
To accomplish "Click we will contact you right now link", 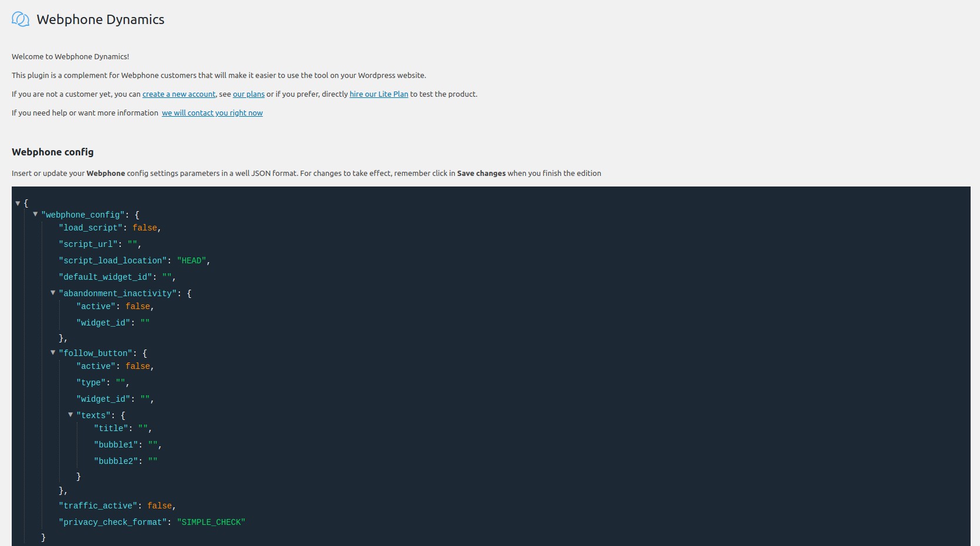I will pos(212,113).
